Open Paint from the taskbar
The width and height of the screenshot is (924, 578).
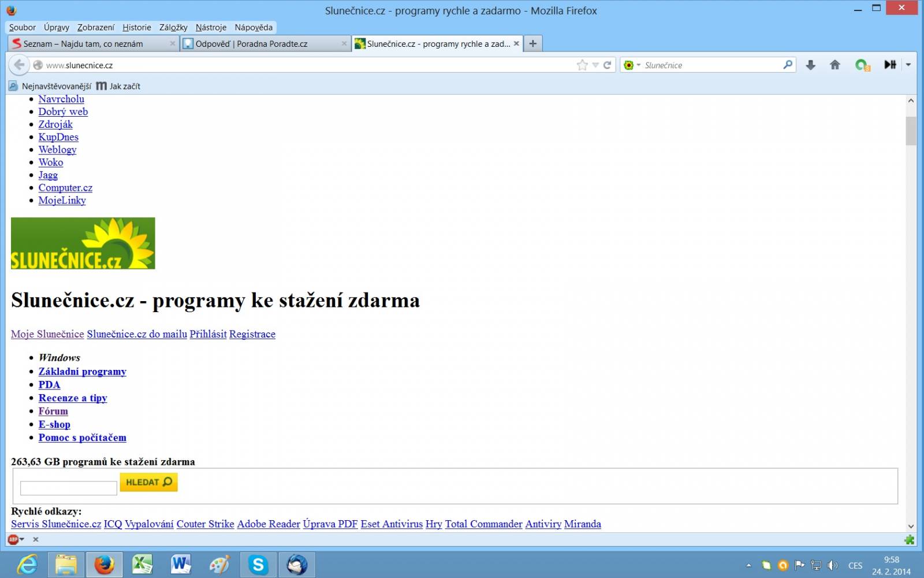coord(219,564)
